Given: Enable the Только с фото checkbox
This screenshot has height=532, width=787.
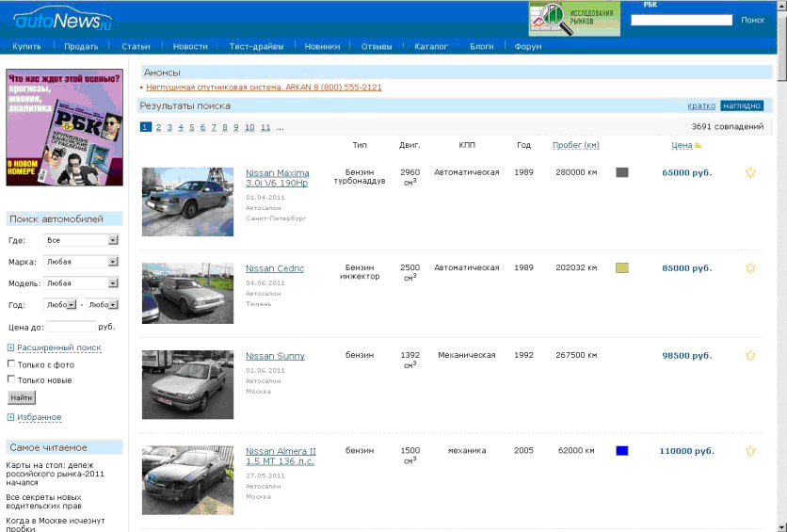Looking at the screenshot, I should [11, 363].
